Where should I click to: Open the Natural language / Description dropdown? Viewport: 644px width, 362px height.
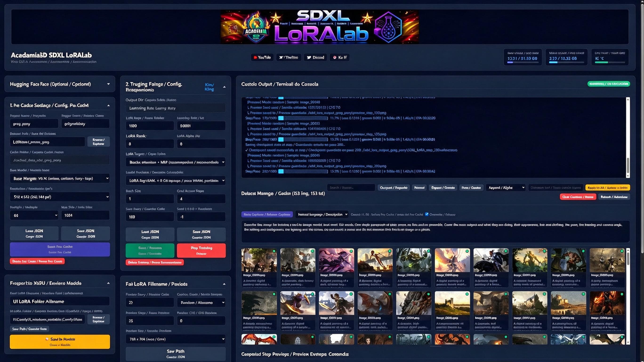(x=322, y=214)
